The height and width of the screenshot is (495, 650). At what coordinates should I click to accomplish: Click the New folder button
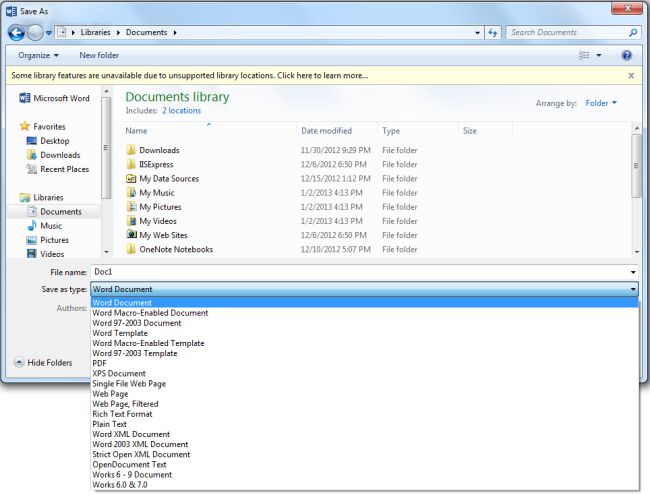pos(99,55)
